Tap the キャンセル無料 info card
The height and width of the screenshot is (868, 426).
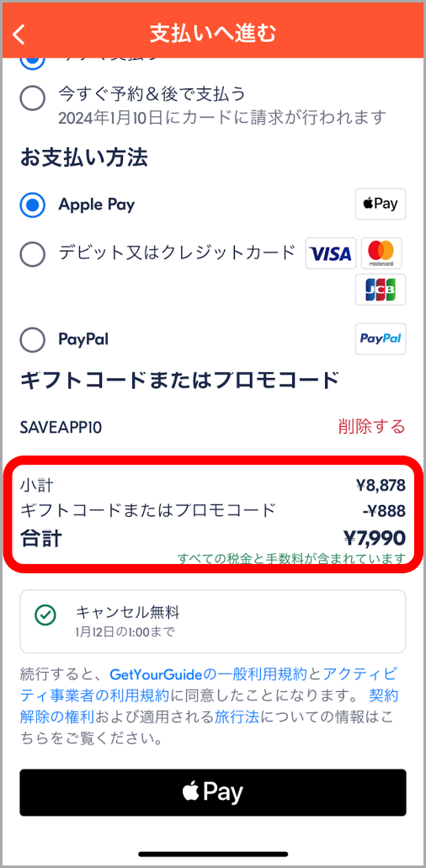pyautogui.click(x=213, y=621)
